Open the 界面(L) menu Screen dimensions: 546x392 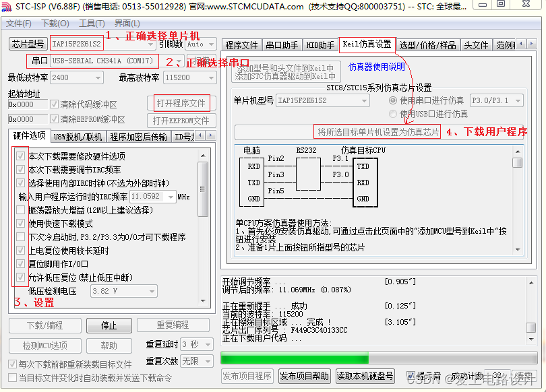click(127, 24)
